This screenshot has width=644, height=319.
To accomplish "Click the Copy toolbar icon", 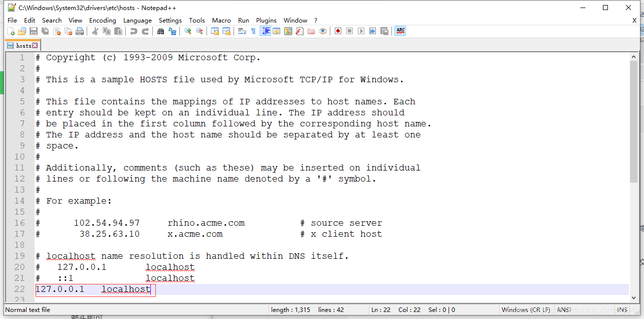I will 107,31.
